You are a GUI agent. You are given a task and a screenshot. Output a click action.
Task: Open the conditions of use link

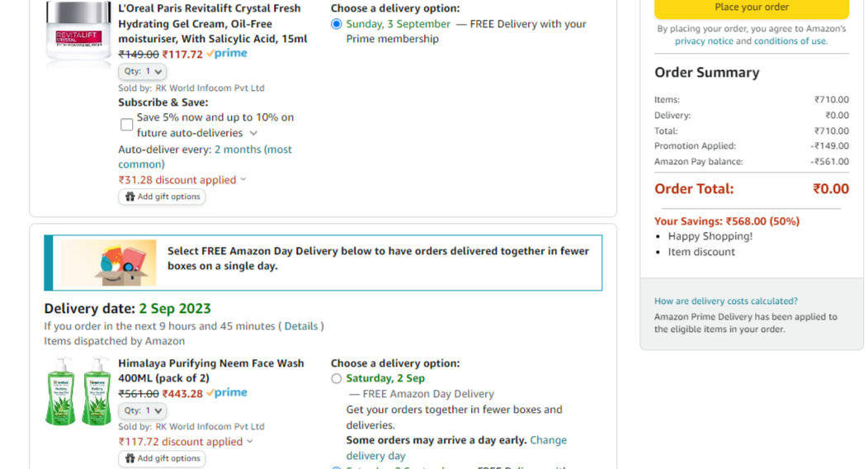pos(790,41)
